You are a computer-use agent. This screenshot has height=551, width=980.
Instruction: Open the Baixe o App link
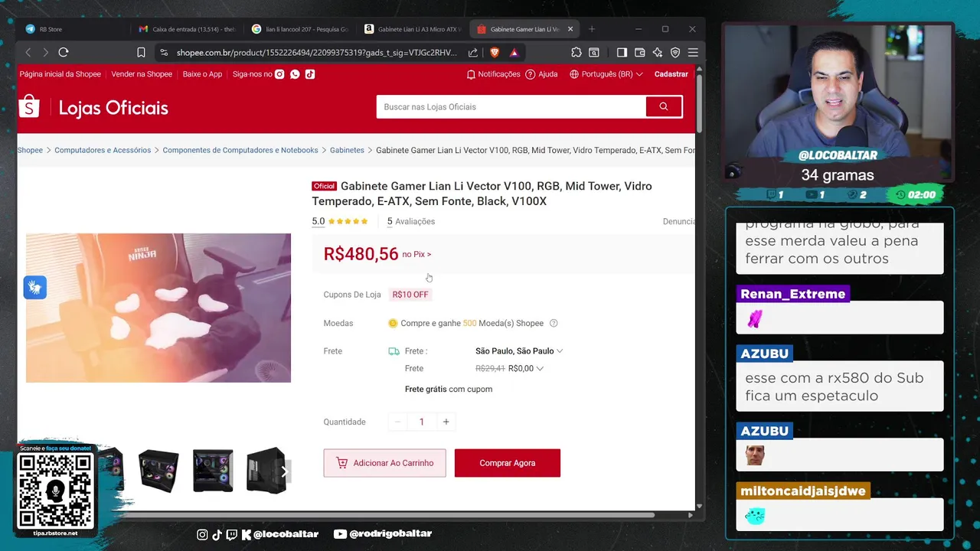[x=202, y=74]
